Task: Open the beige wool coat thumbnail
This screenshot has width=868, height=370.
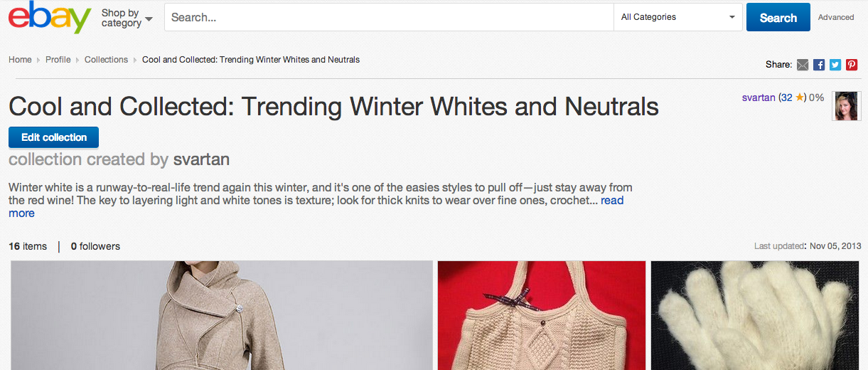Action: (222, 315)
